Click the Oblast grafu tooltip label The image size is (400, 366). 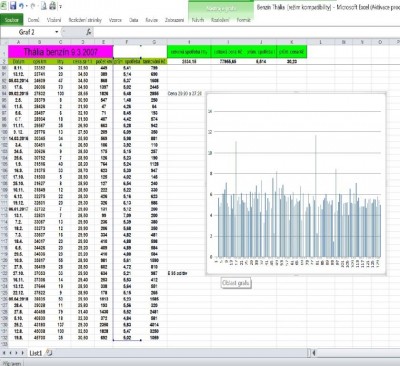236,283
